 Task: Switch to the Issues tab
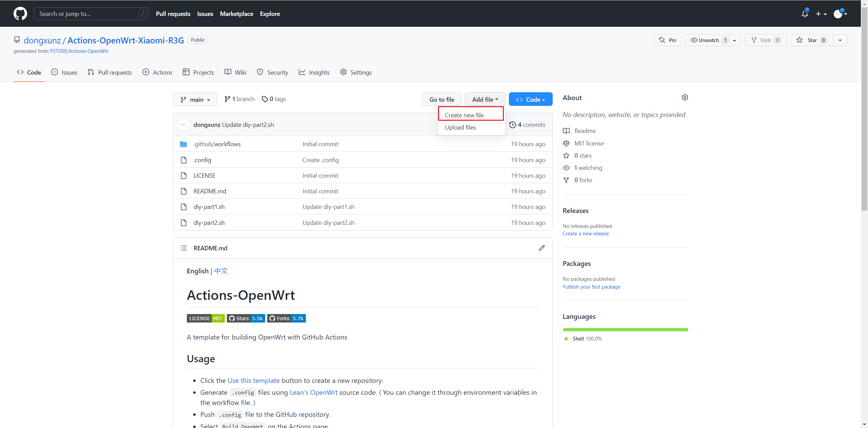tap(64, 72)
